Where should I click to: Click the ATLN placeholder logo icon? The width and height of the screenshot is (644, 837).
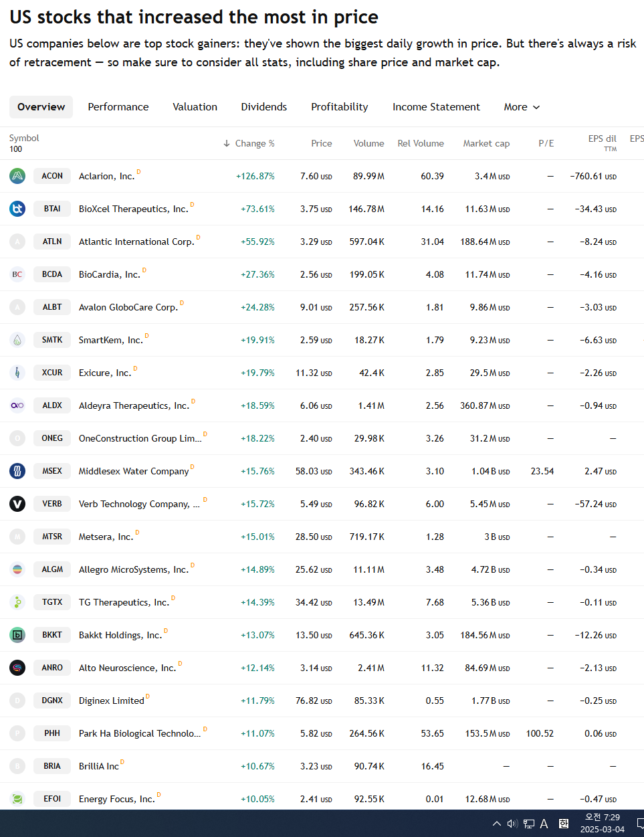click(x=17, y=242)
